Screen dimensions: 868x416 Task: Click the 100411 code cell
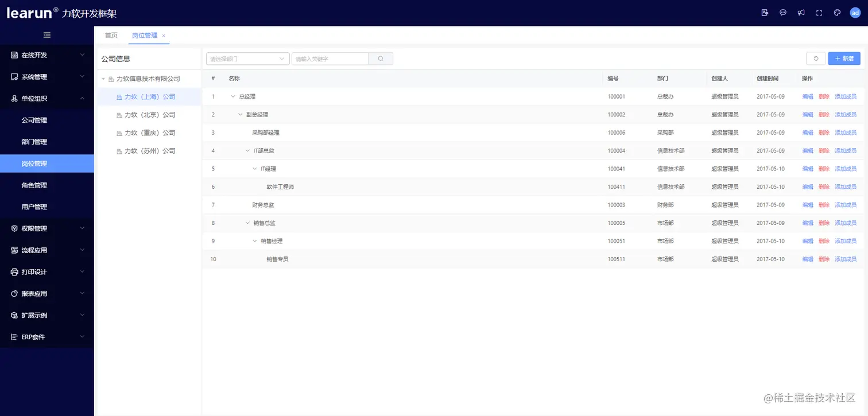pos(617,187)
